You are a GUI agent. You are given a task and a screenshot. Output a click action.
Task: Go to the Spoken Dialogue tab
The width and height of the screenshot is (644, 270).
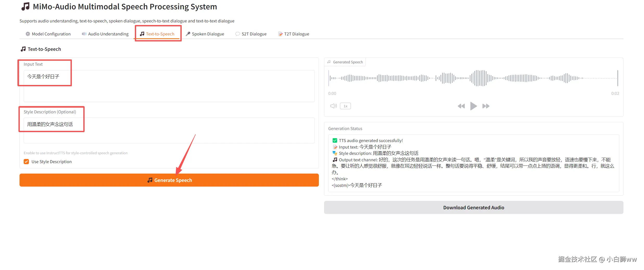205,34
